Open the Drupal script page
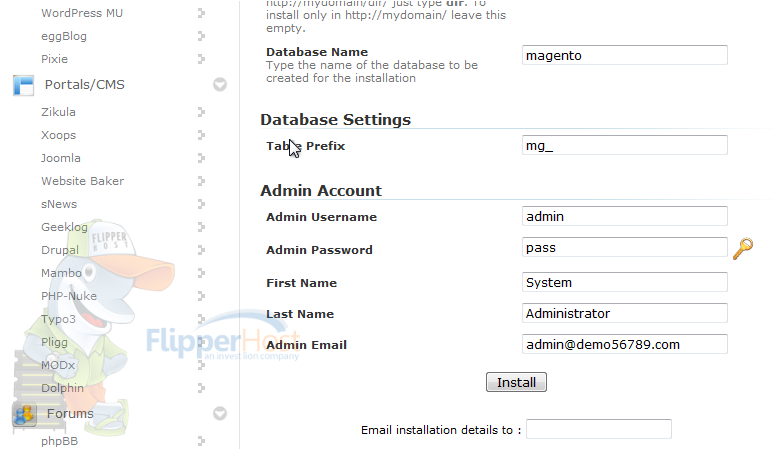 tap(60, 250)
